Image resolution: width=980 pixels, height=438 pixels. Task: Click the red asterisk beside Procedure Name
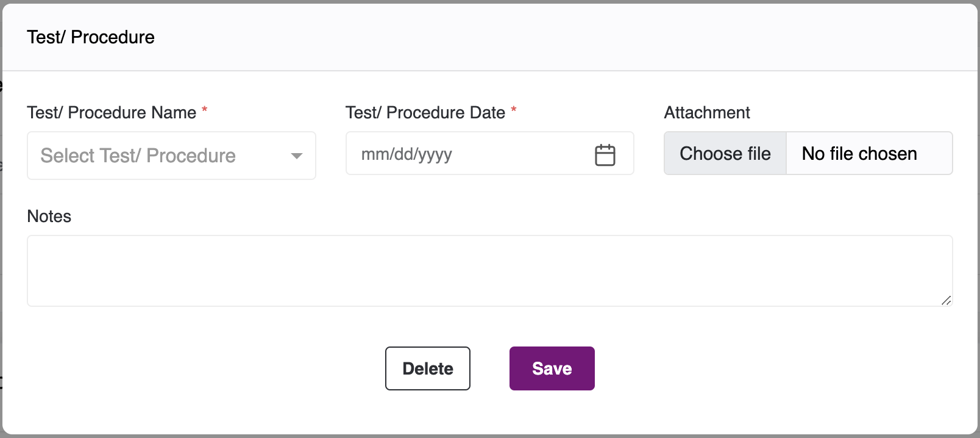point(205,110)
